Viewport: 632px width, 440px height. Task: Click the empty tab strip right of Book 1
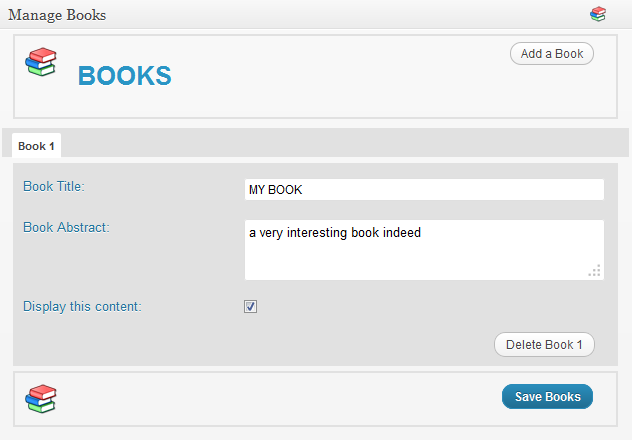point(340,145)
